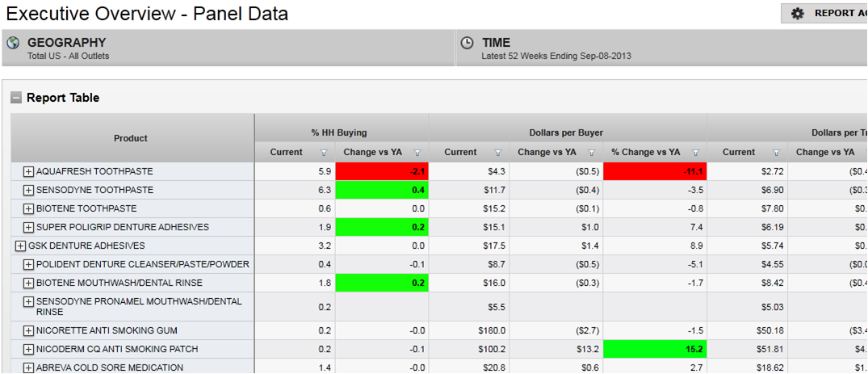Image resolution: width=868 pixels, height=374 pixels.
Task: Click filter icon on % HH Buying Change vs YA
Action: point(417,153)
